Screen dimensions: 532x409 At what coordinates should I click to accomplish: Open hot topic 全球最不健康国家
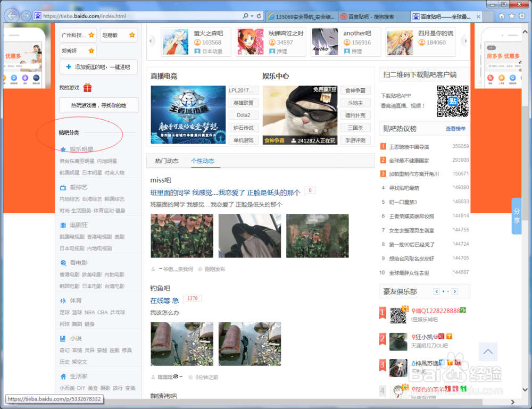pos(409,161)
